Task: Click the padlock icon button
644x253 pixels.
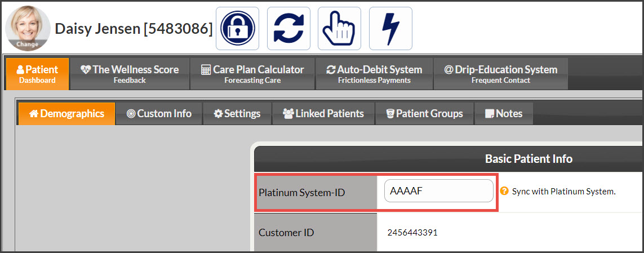Action: tap(237, 28)
